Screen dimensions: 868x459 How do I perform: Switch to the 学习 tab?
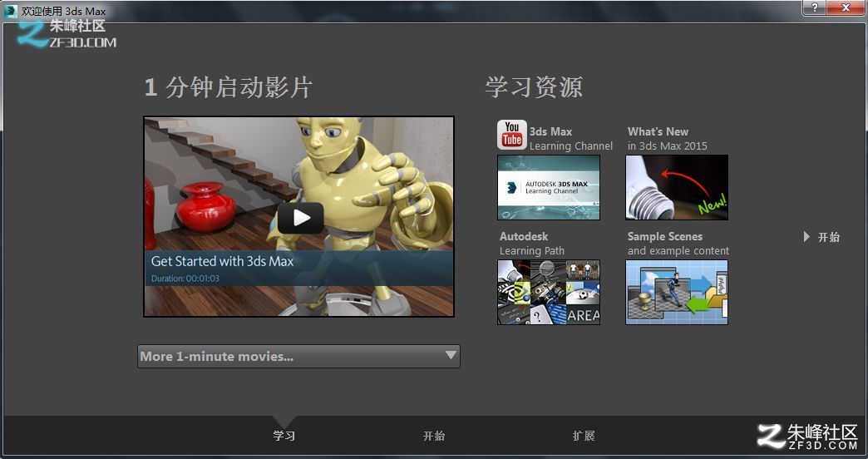point(284,436)
